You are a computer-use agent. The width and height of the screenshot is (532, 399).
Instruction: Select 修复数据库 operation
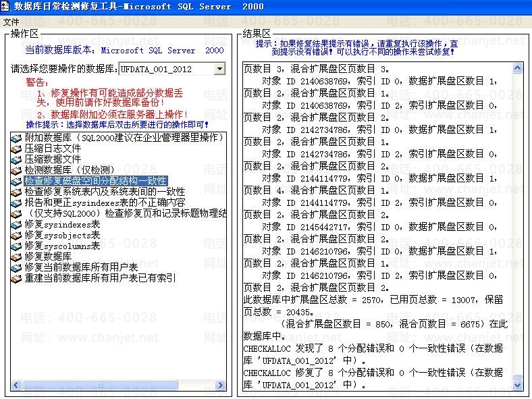(x=48, y=257)
